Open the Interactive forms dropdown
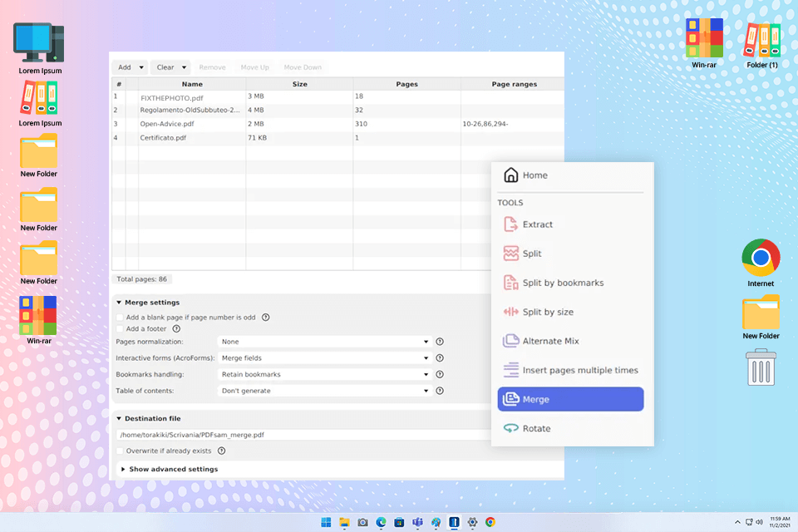798x532 pixels. tap(325, 358)
